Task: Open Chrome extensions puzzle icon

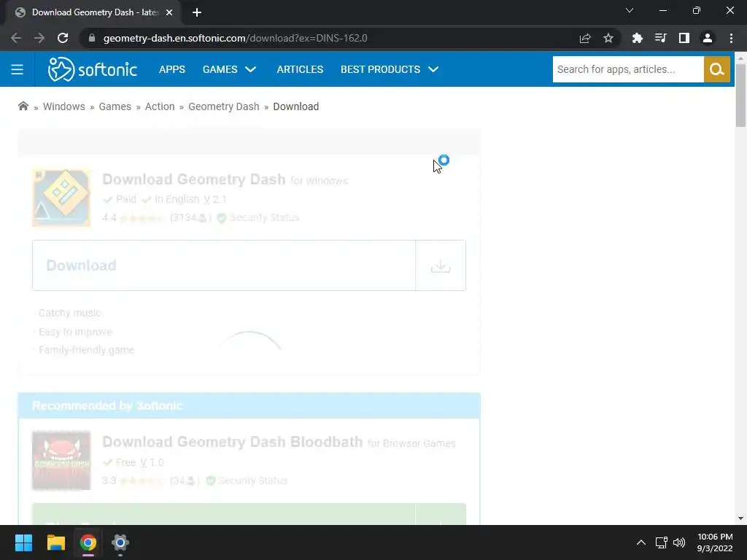Action: pos(637,38)
